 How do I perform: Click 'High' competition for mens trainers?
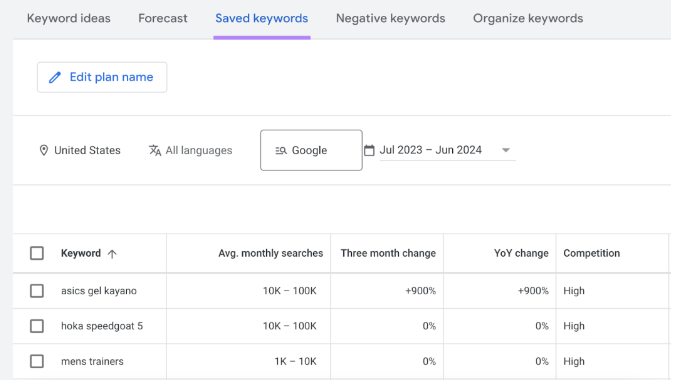[x=574, y=361]
